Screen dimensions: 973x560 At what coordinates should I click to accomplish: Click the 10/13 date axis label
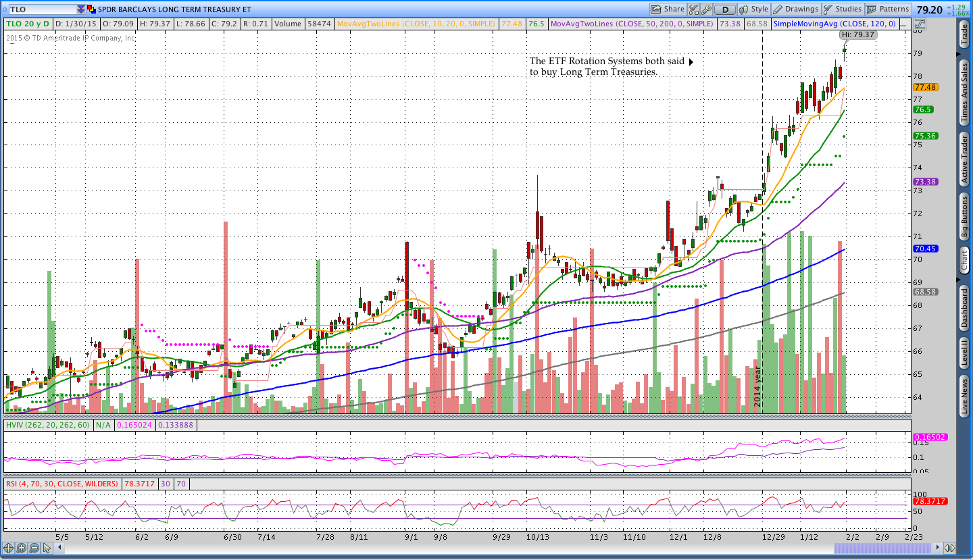537,537
